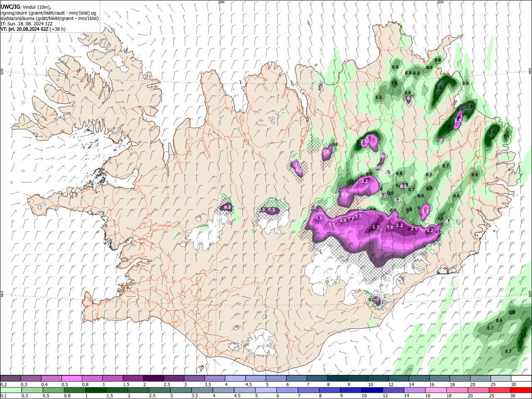Image resolution: width=532 pixels, height=399 pixels.
Task: Click the white 30 swatch in the snow scale
Action: tap(520, 379)
